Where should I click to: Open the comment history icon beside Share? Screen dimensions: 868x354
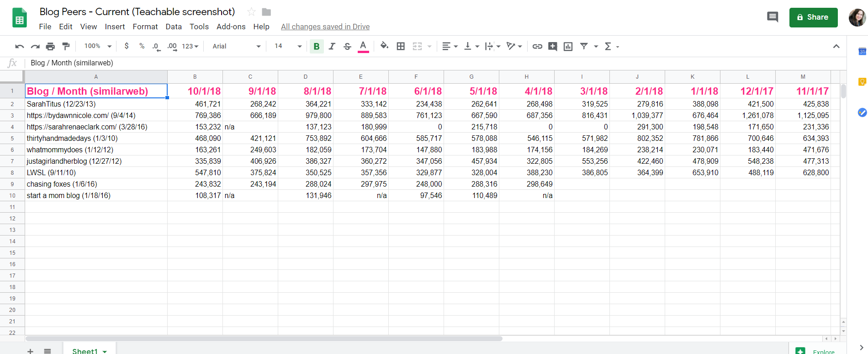point(773,17)
